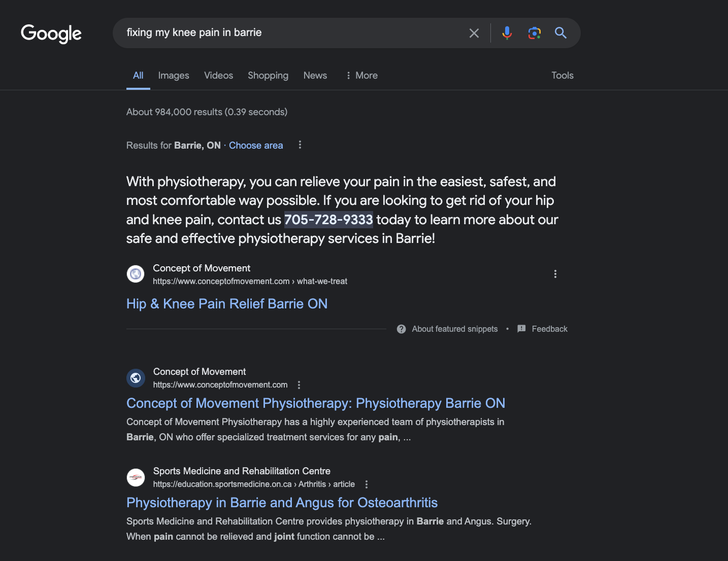
Task: Click the search magnifier icon
Action: coord(560,32)
